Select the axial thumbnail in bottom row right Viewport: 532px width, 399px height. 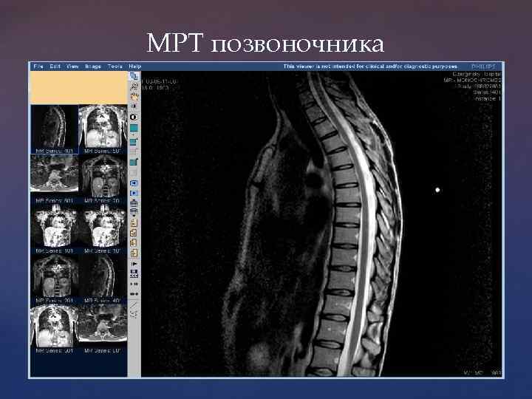click(103, 324)
